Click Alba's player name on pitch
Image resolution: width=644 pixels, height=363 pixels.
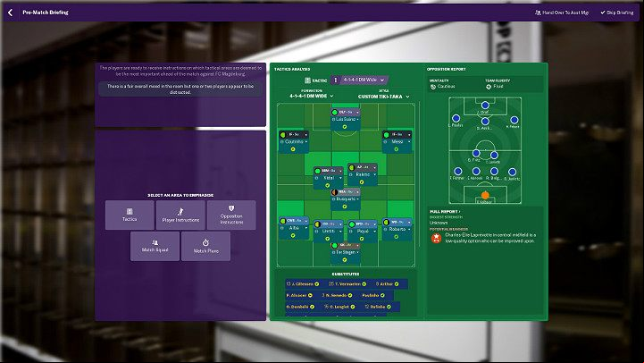[x=294, y=228]
